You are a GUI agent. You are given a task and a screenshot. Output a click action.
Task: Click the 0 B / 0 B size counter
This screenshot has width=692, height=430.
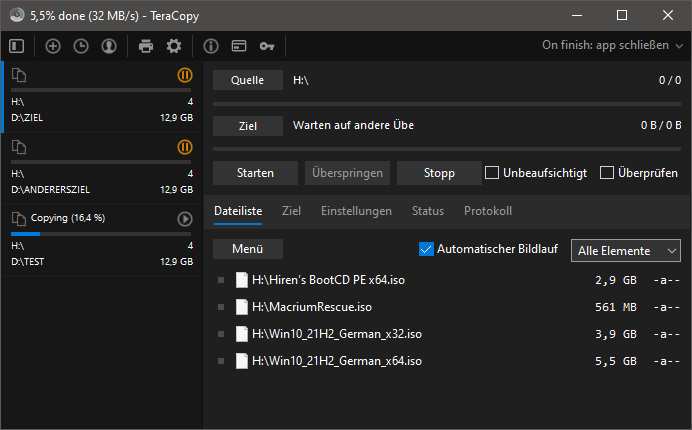661,125
